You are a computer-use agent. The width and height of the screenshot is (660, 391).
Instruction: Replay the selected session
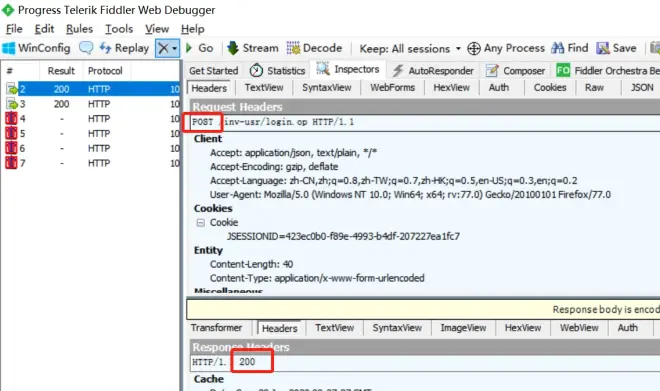[124, 48]
